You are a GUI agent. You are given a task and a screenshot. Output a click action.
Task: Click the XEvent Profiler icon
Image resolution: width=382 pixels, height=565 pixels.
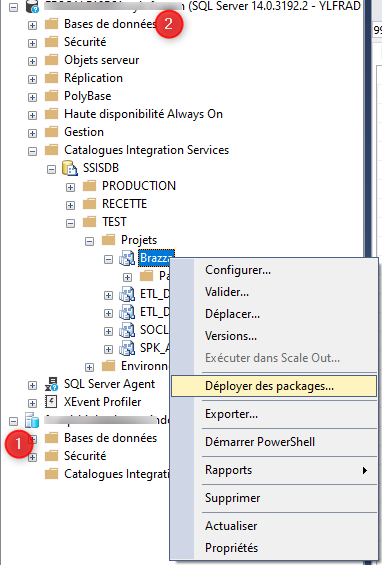tap(51, 402)
